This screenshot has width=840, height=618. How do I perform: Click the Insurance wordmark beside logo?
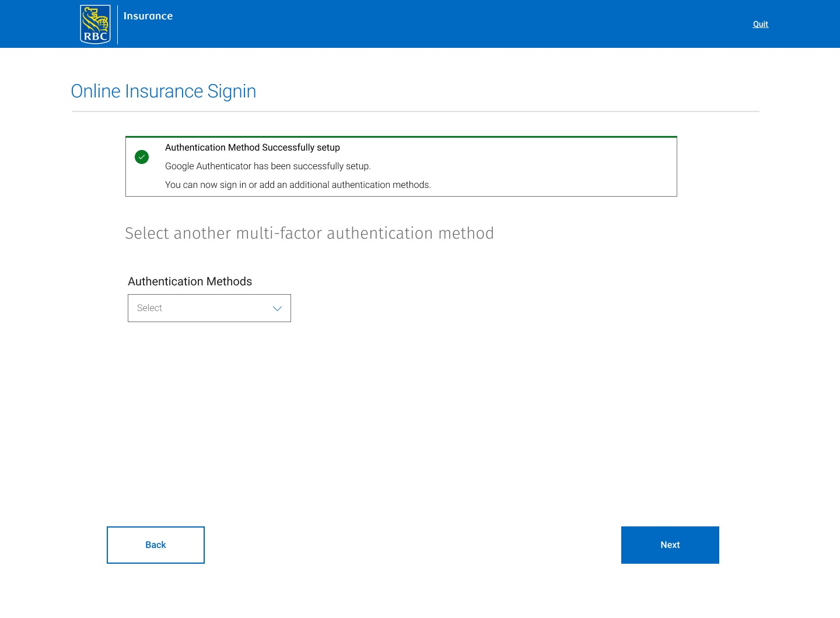[x=148, y=16]
